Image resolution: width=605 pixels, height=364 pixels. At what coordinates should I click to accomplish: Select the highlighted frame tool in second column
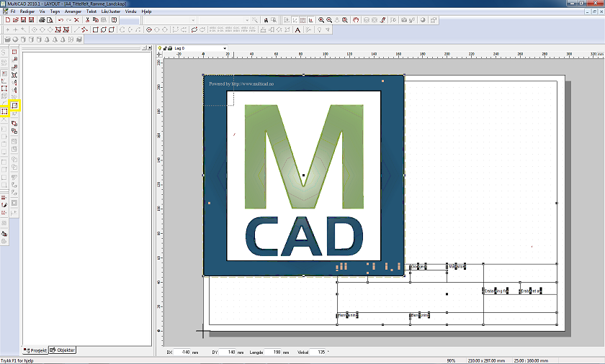[14, 106]
